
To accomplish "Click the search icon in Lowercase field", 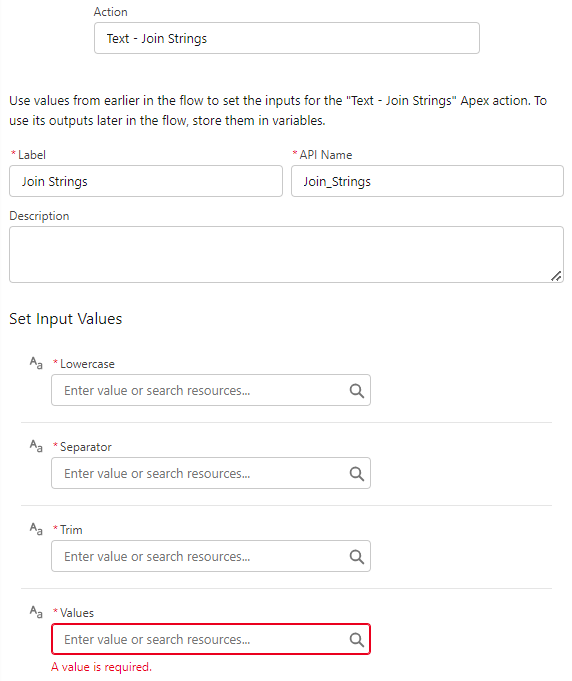I will click(x=357, y=390).
